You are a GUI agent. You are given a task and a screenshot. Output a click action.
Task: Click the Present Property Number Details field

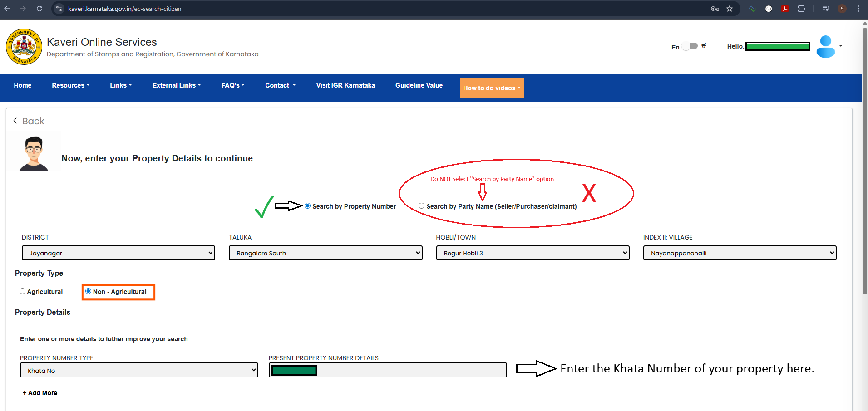click(x=388, y=370)
